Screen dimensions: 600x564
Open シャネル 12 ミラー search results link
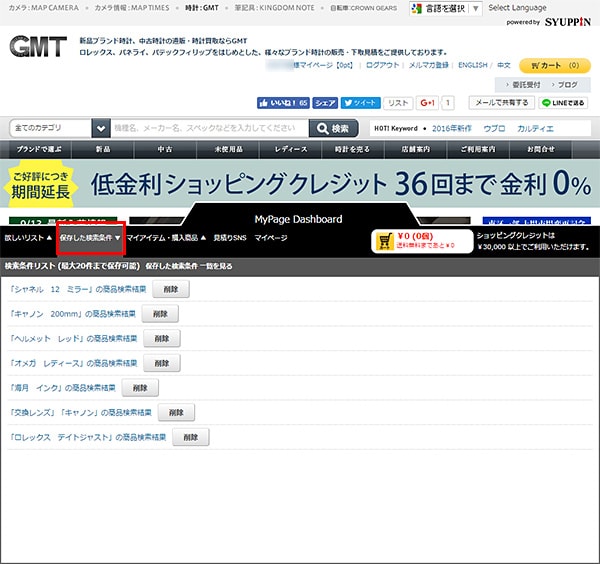coord(78,289)
